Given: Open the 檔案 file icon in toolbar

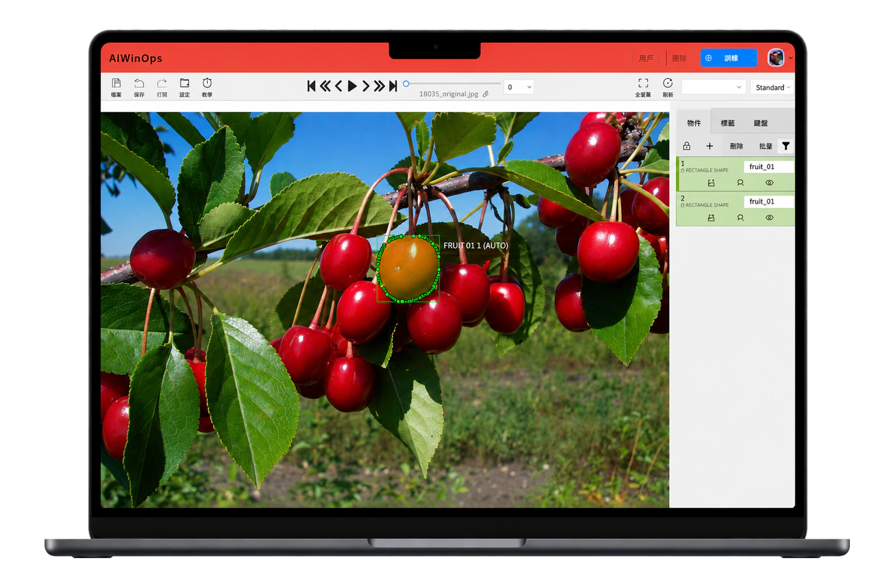Looking at the screenshot, I should pos(116,84).
